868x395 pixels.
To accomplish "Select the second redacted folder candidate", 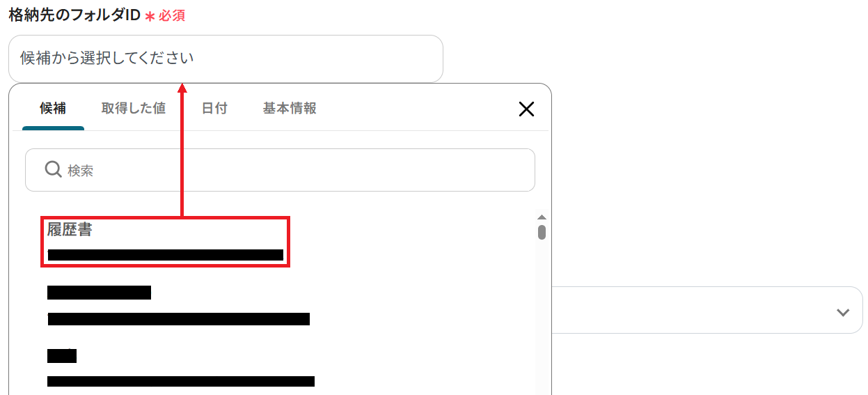I will click(x=178, y=305).
